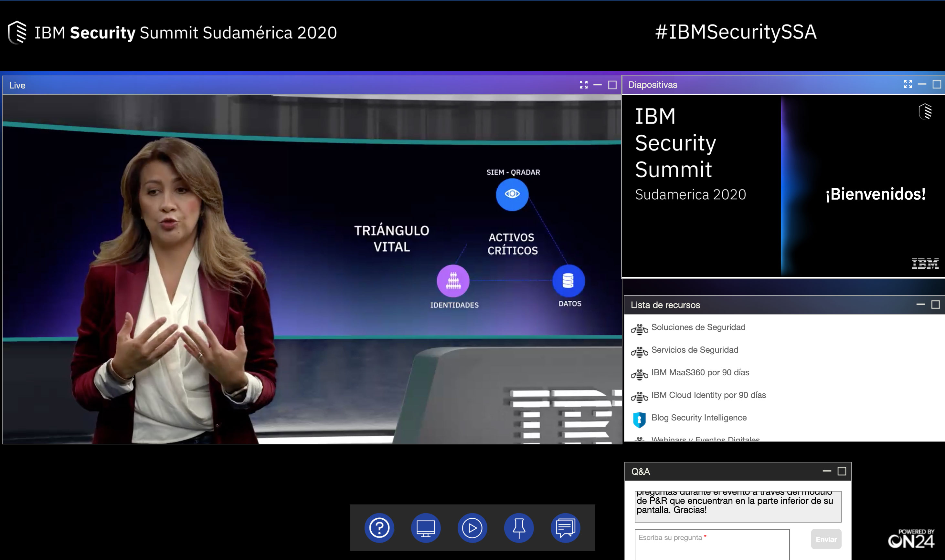Screen dimensions: 945x560
Task: Open Servicios de Seguridad resource link
Action: click(x=694, y=350)
